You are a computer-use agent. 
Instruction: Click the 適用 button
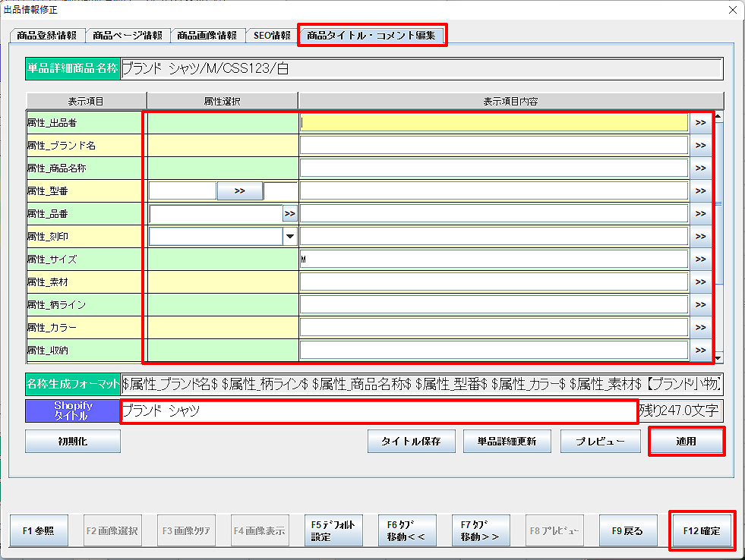point(687,441)
